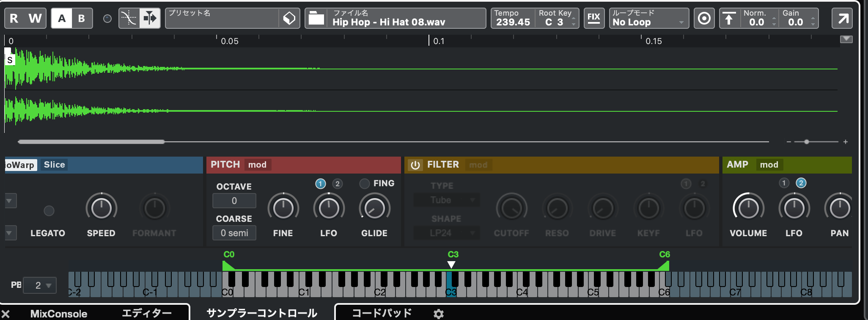
Task: Open the PB pitchbend range dropdown
Action: click(40, 285)
